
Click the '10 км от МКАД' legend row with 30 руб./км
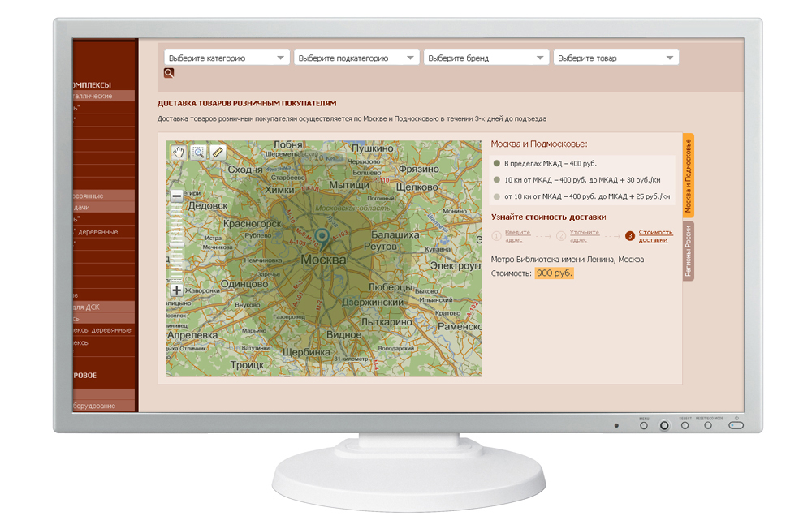point(582,180)
